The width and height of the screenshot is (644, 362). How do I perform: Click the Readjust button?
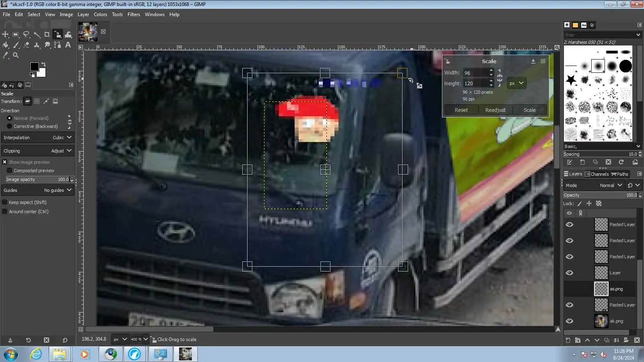495,110
